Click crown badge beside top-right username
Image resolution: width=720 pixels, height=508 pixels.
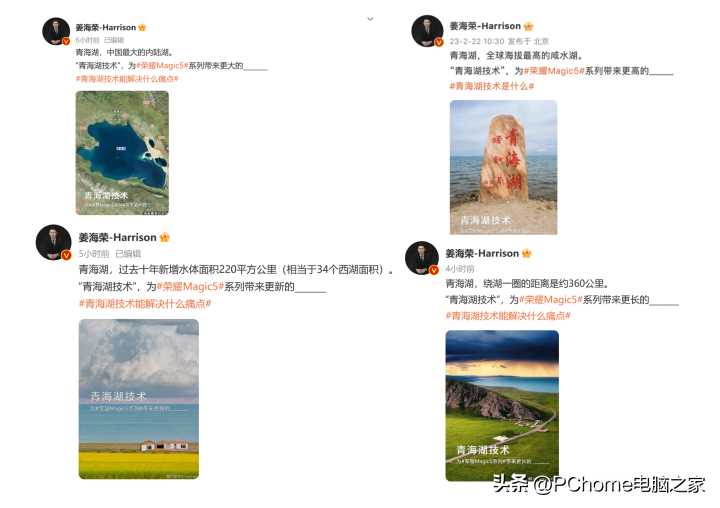(529, 26)
